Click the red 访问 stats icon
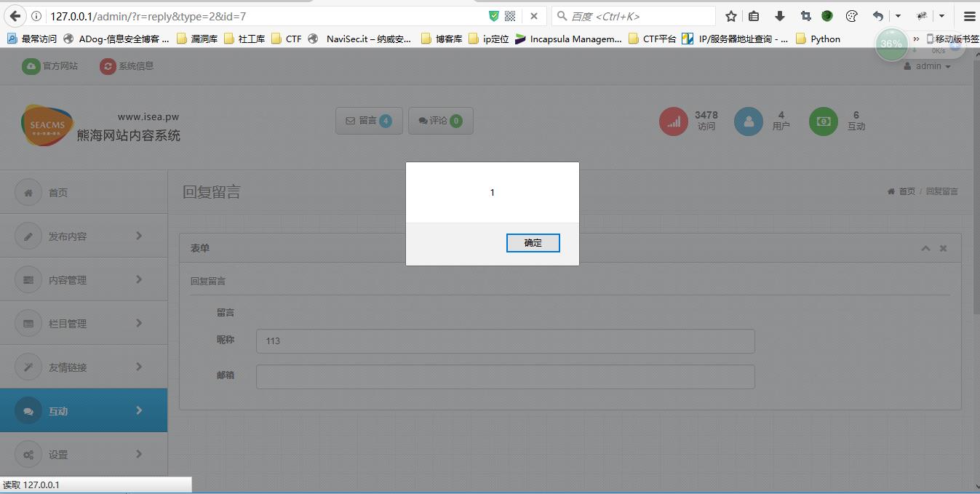Image resolution: width=980 pixels, height=494 pixels. pyautogui.click(x=674, y=121)
